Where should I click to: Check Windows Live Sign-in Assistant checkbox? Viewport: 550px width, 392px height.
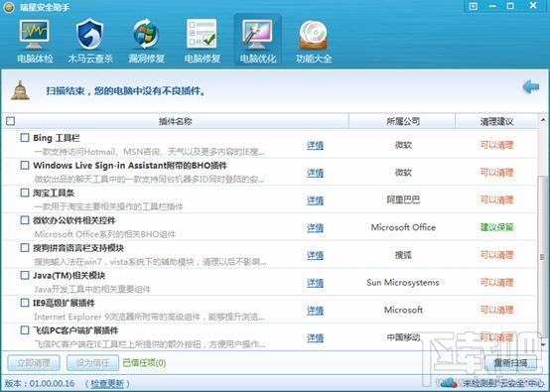point(25,165)
